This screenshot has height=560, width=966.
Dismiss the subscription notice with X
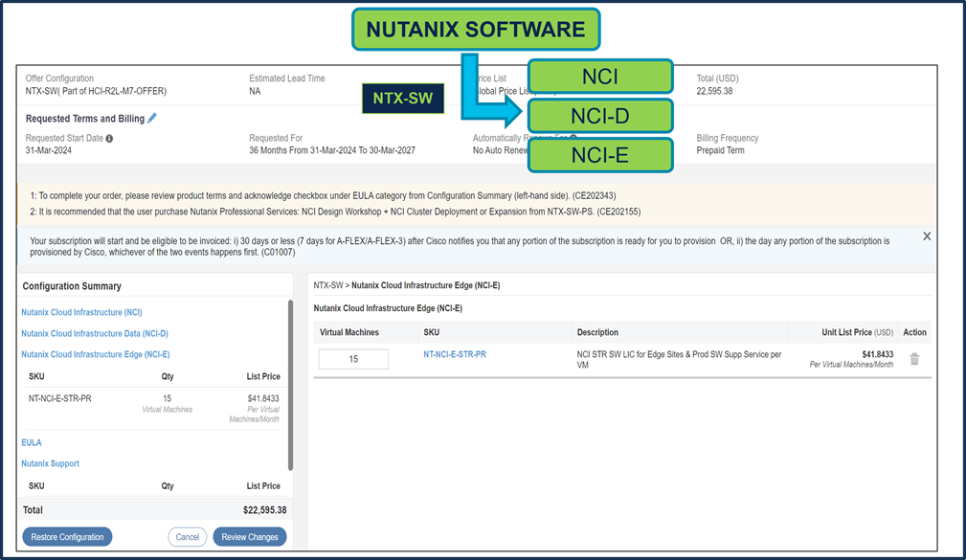click(x=927, y=236)
